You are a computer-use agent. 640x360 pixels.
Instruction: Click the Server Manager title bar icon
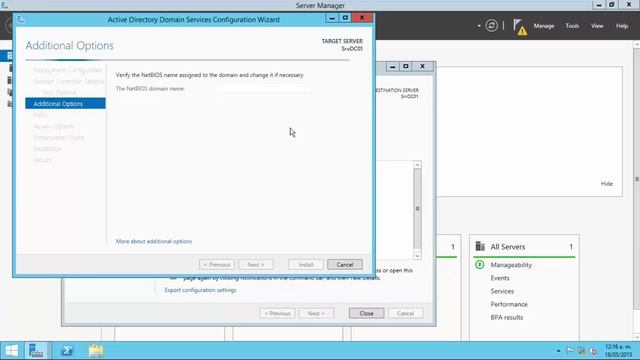coord(4,5)
